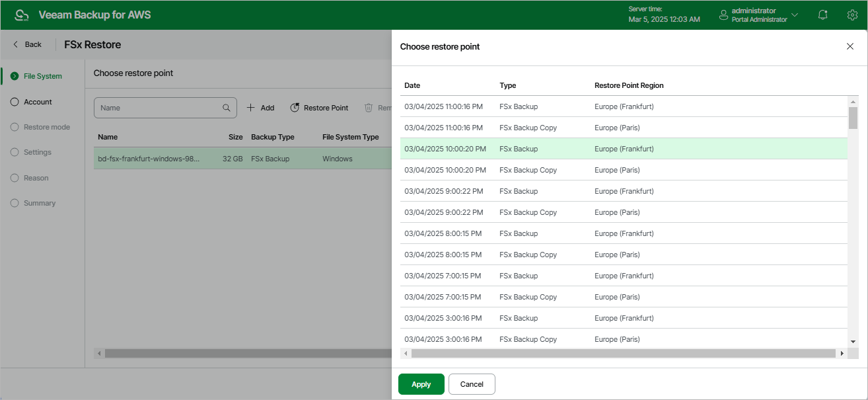Click the dialog horizontal scrollbar right arrow
The image size is (868, 400).
pos(842,354)
